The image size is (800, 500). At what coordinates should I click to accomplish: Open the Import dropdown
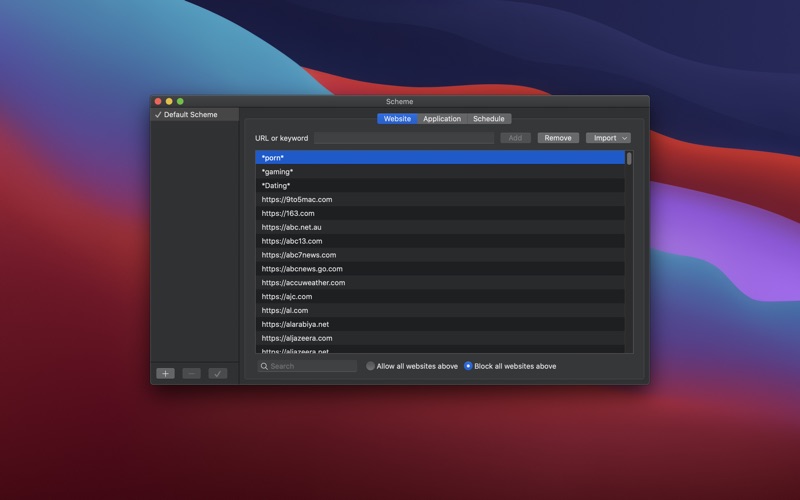(x=608, y=138)
